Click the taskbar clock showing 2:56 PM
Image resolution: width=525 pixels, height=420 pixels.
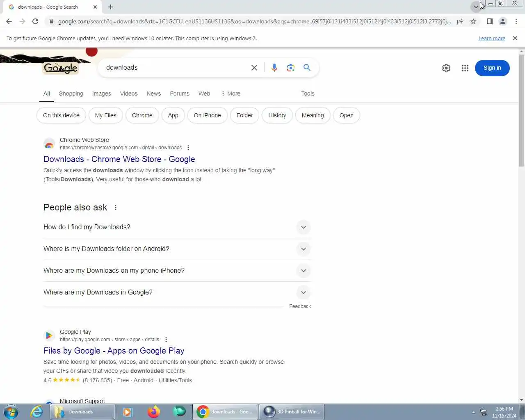coord(504,412)
